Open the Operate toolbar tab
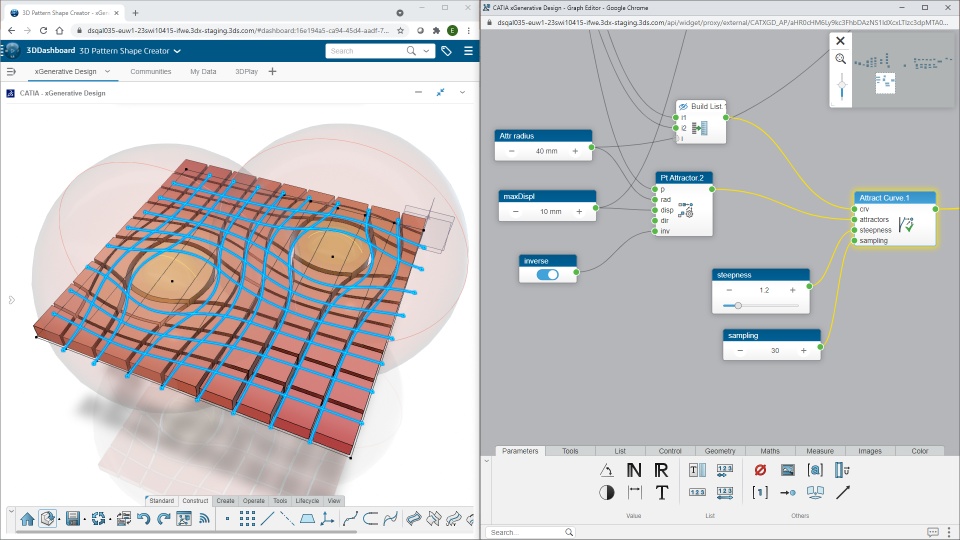The image size is (960, 540). click(x=253, y=501)
